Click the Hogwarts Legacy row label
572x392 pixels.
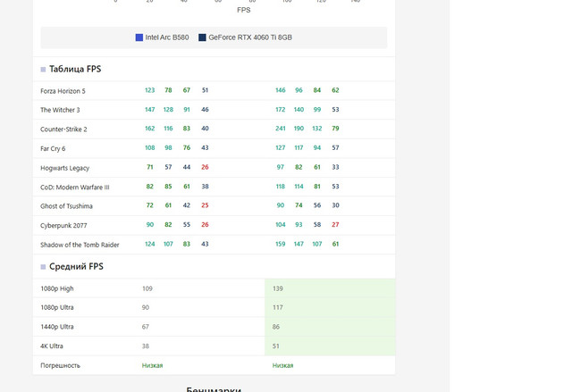click(x=64, y=168)
